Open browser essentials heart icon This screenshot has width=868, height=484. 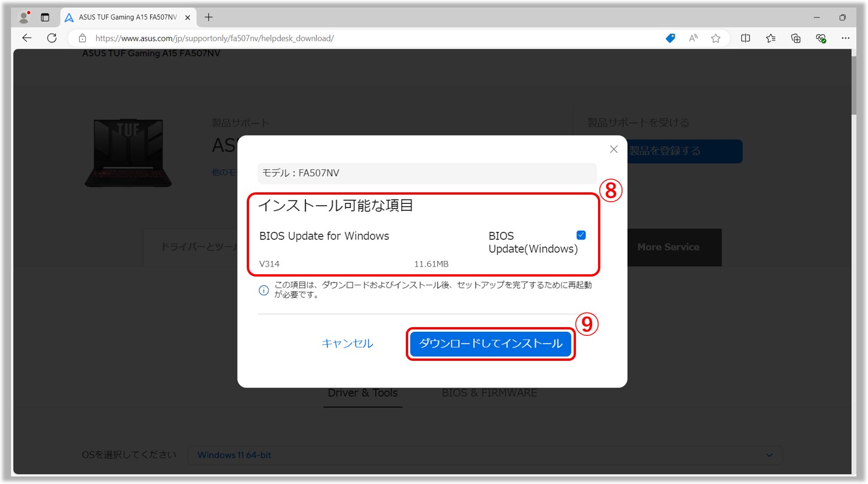(x=820, y=38)
